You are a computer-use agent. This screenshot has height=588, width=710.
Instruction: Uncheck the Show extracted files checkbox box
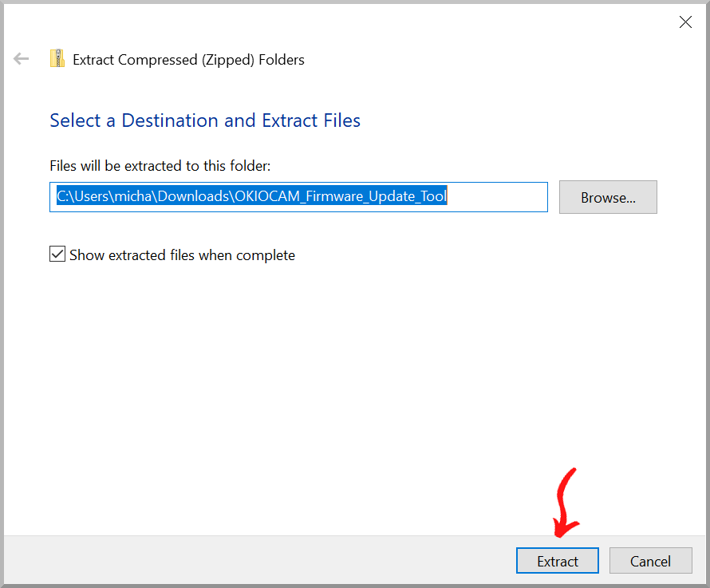tap(57, 255)
